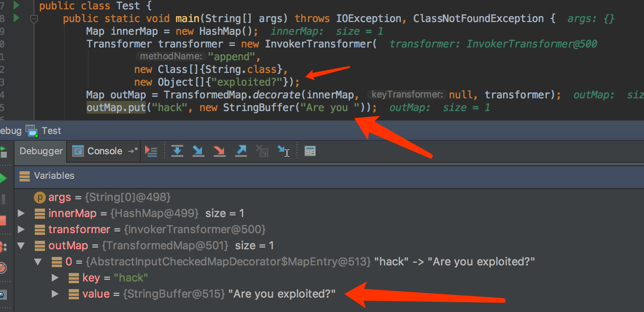The image size is (644, 312).
Task: Expand the key "hack" entry
Action: [x=55, y=278]
